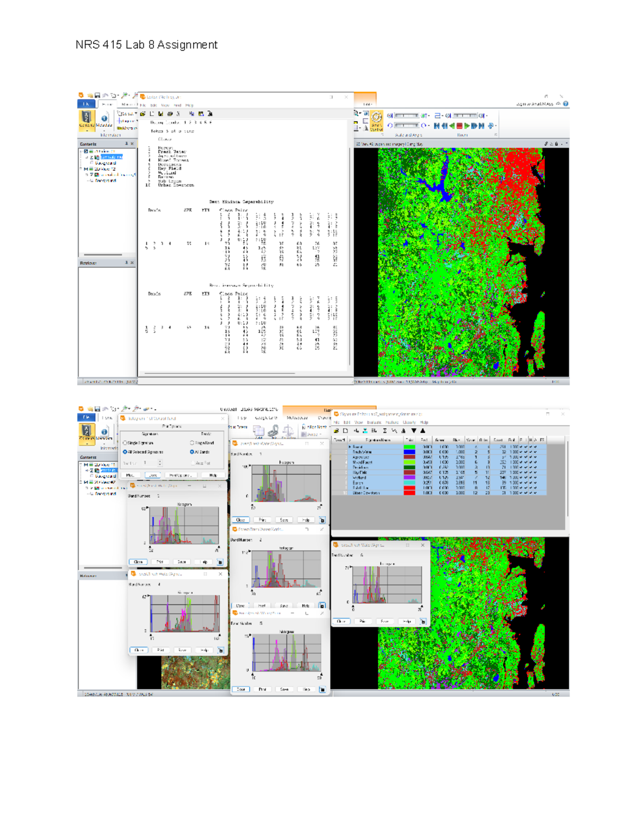Click the save icon in the Class Pie Diagram toolbar
The width and height of the screenshot is (644, 834).
coord(160,114)
